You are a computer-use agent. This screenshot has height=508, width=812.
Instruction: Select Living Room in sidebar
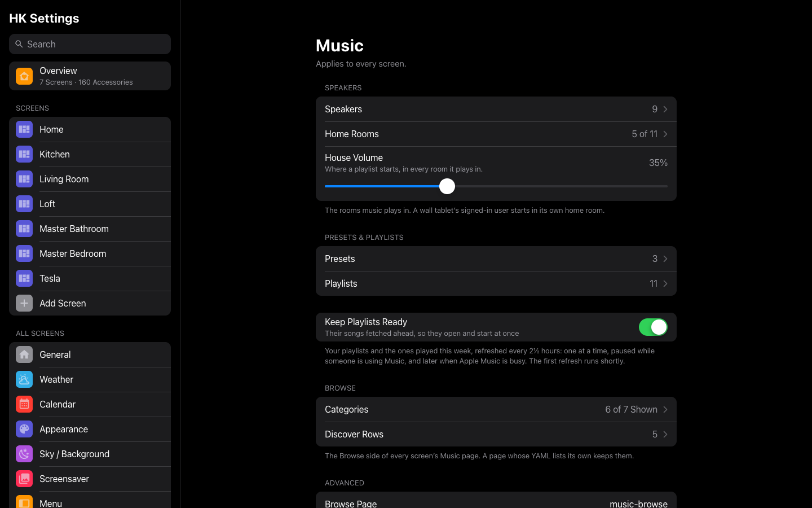pos(90,179)
